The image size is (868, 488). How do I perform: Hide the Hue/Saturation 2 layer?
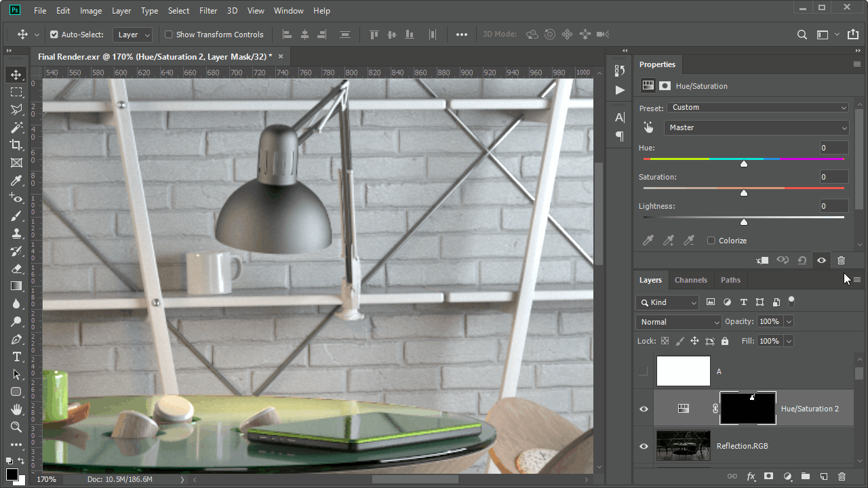[x=644, y=409]
